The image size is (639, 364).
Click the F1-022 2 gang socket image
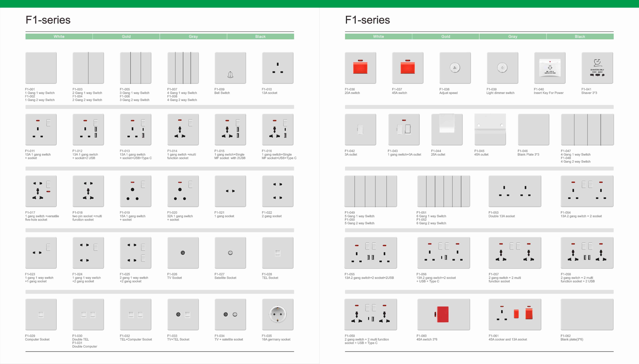278,191
